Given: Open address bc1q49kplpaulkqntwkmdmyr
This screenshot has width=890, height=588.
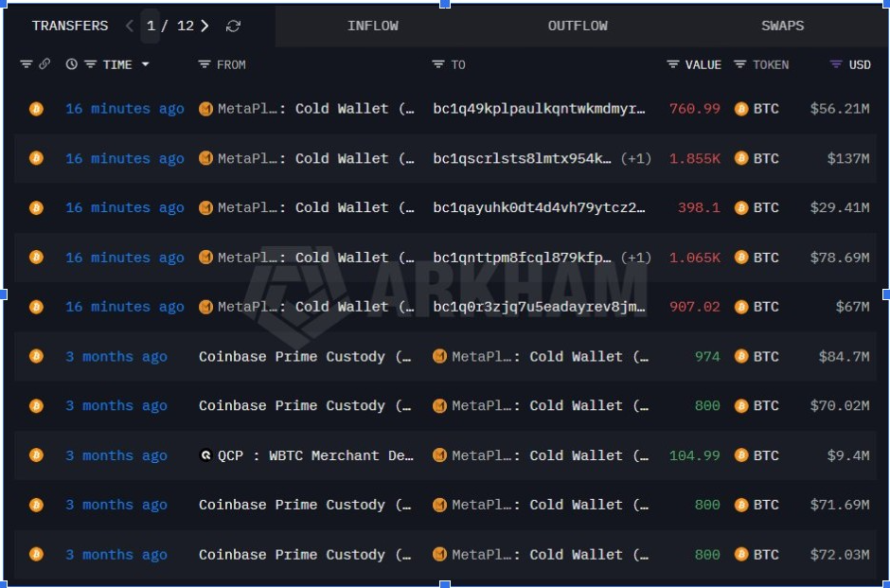Looking at the screenshot, I should (x=540, y=108).
